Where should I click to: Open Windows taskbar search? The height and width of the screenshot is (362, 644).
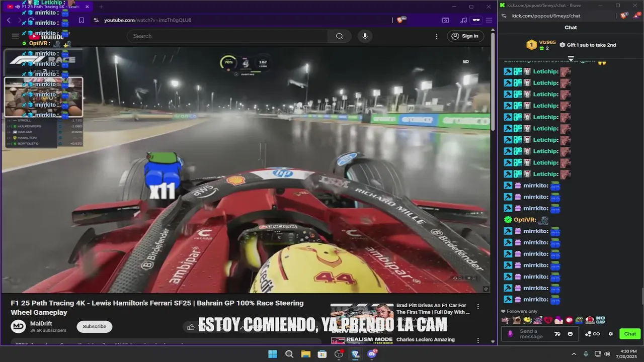tap(289, 354)
